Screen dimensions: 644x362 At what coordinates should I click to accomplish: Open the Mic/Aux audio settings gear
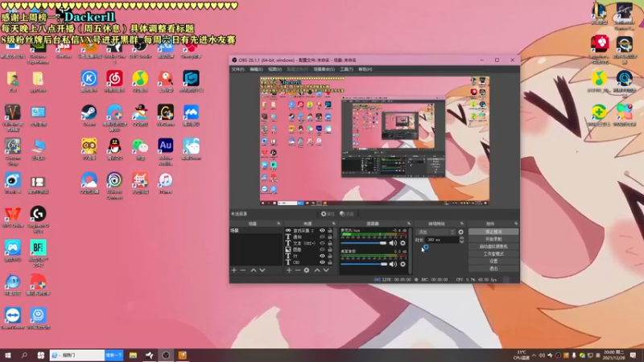pyautogui.click(x=403, y=243)
